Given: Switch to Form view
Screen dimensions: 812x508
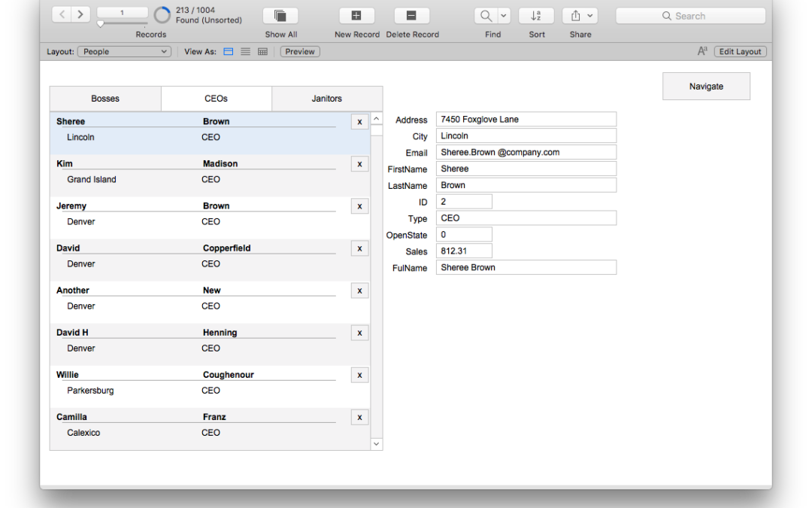Looking at the screenshot, I should (229, 51).
